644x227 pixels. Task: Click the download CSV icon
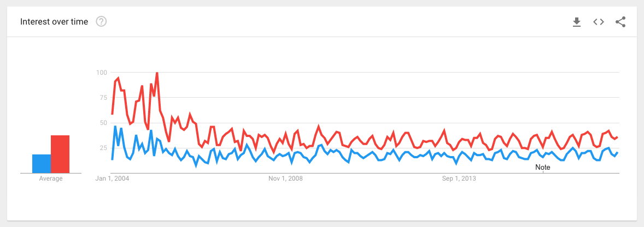click(576, 22)
